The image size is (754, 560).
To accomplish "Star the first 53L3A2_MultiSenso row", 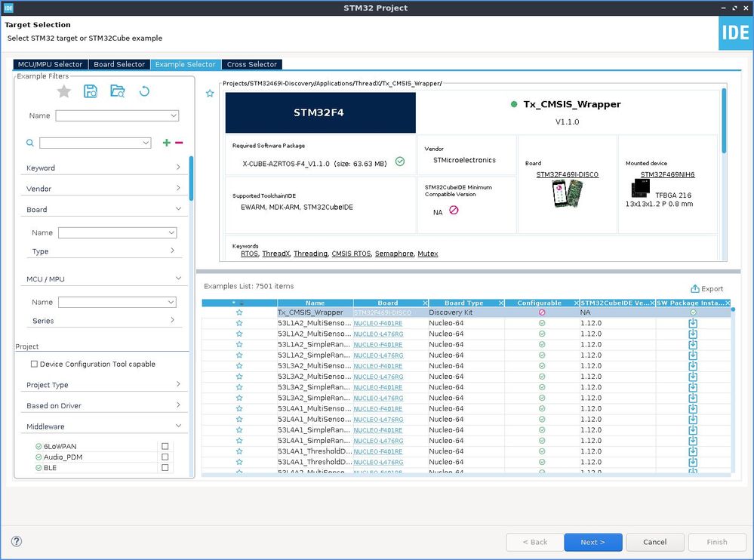I will tap(239, 366).
